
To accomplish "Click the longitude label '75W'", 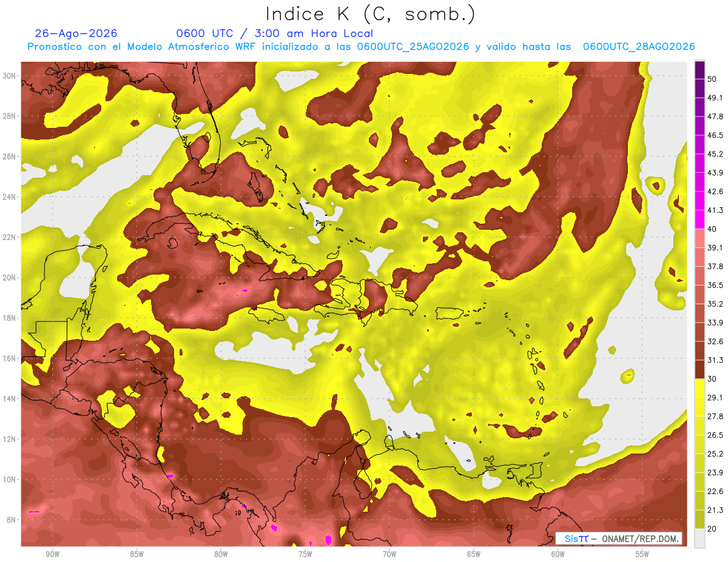I will 305,554.
